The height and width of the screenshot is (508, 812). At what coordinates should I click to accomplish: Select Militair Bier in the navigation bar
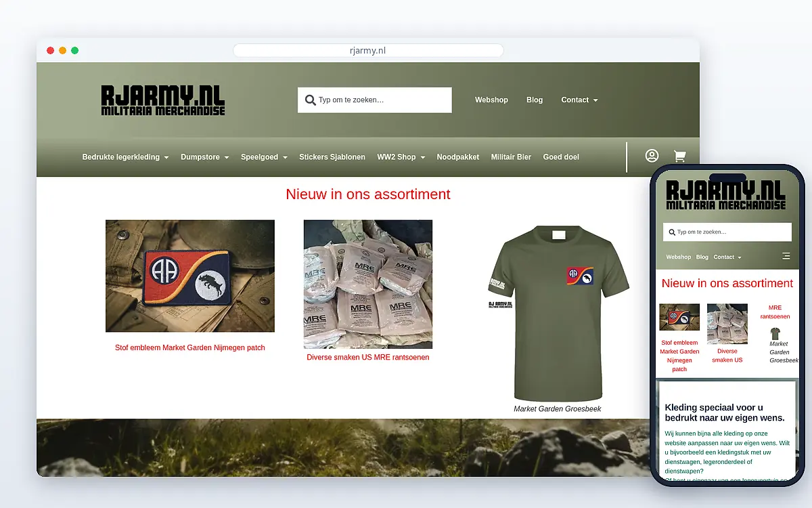tap(511, 157)
